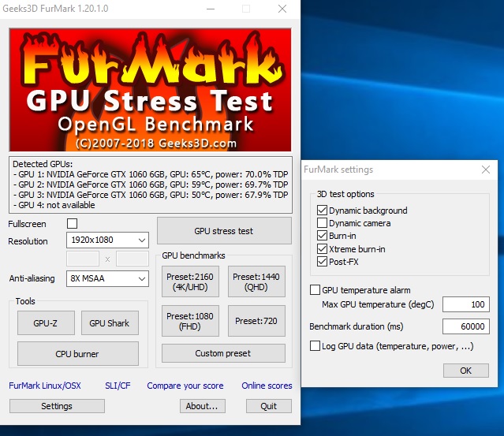Open the CPU burner tool
Image resolution: width=504 pixels, height=436 pixels.
pyautogui.click(x=78, y=354)
